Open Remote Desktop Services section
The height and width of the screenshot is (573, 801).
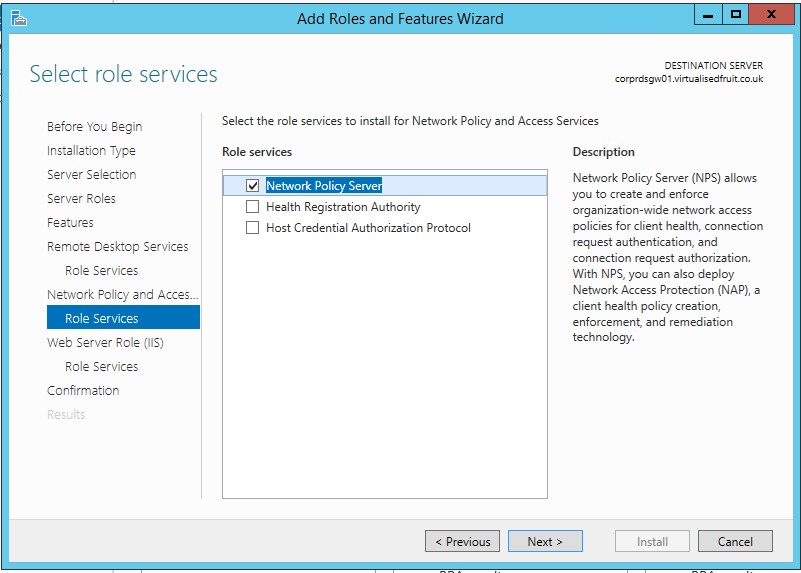(117, 247)
